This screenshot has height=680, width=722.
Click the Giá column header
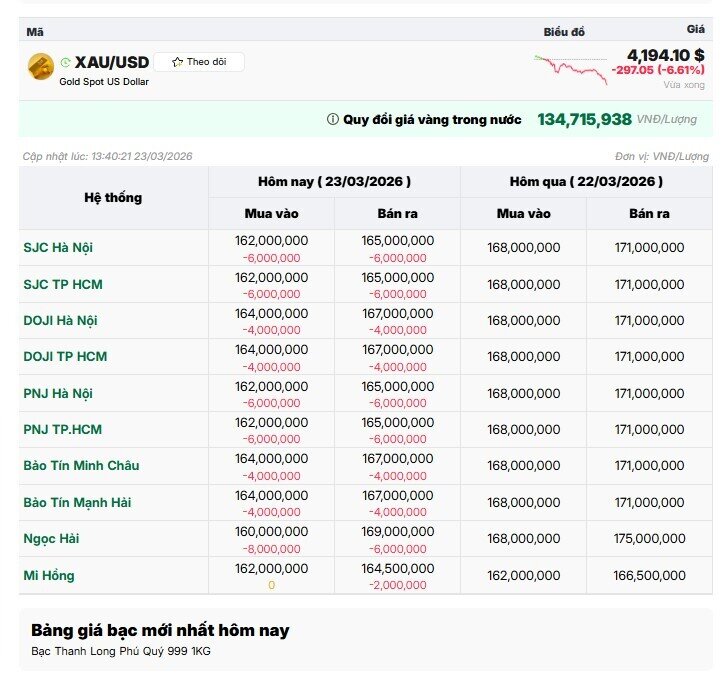click(695, 29)
